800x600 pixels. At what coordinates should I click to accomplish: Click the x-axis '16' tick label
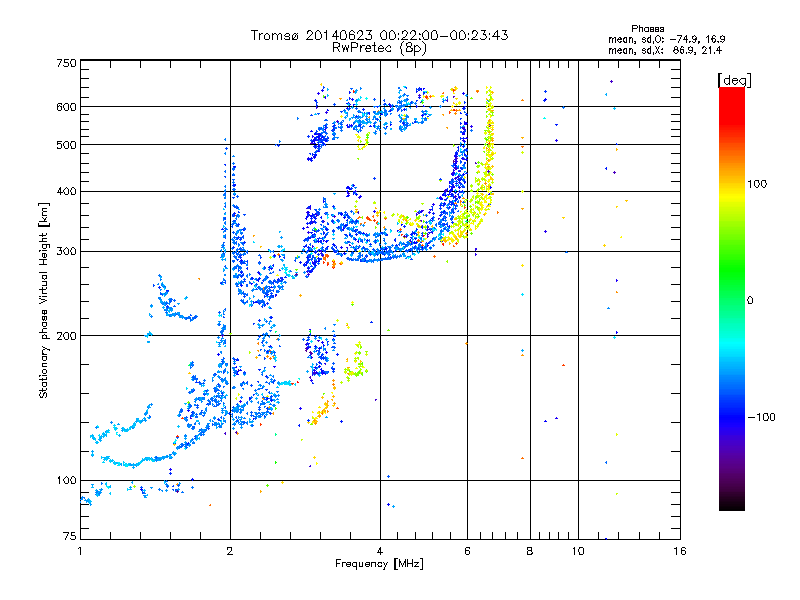point(680,551)
